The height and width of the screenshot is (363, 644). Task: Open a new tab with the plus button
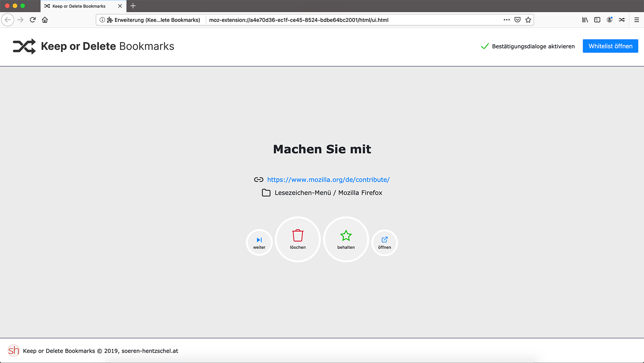133,6
